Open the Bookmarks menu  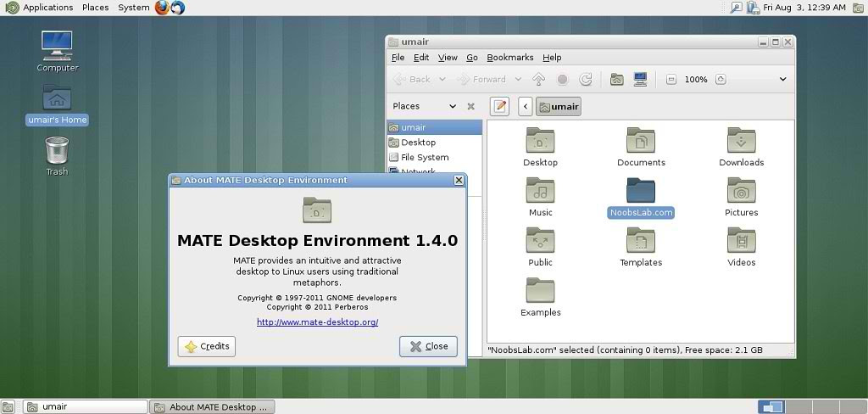(509, 57)
